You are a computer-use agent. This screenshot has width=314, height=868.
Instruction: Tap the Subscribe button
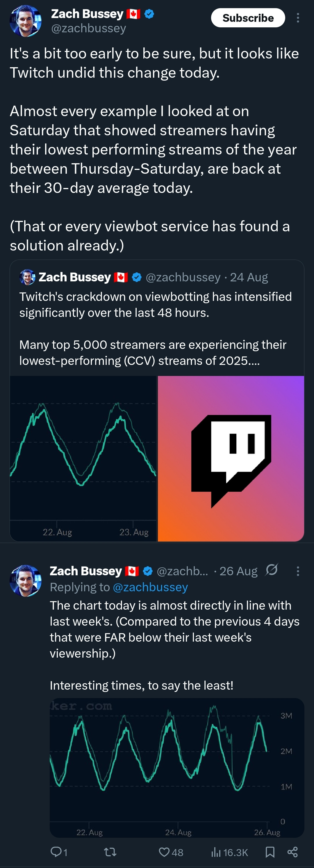point(248,18)
